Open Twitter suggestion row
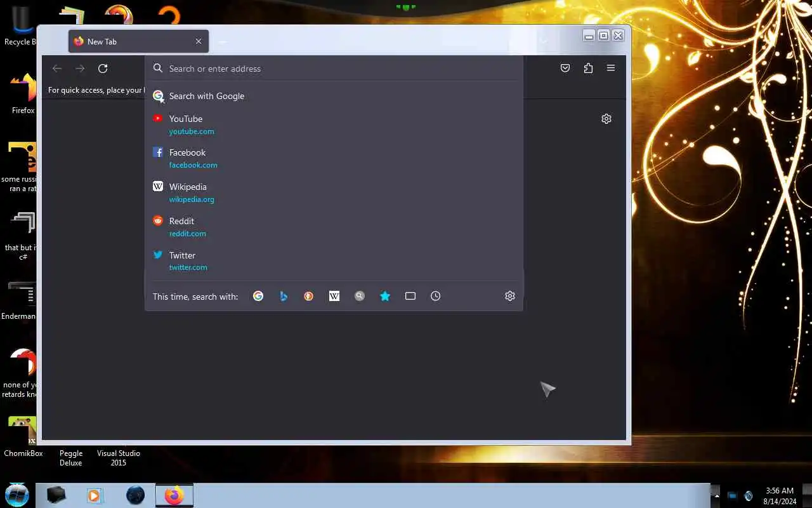This screenshot has height=508, width=812. click(x=334, y=260)
